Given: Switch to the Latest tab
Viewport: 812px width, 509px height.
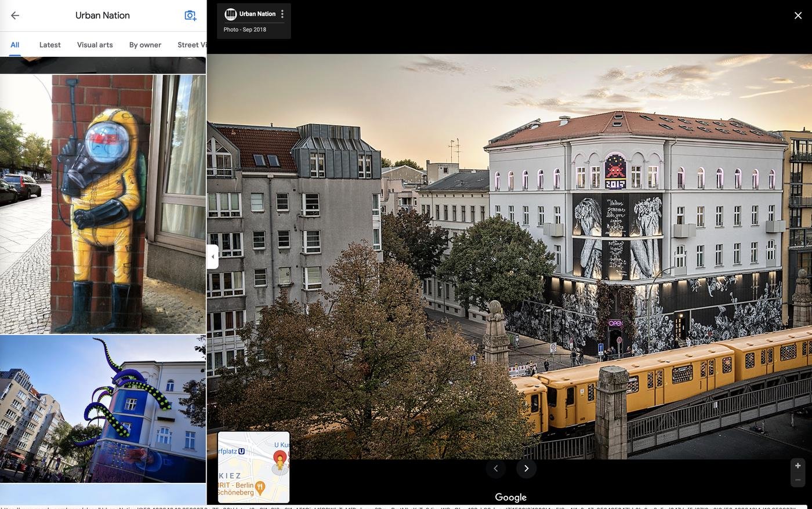Looking at the screenshot, I should click(50, 45).
